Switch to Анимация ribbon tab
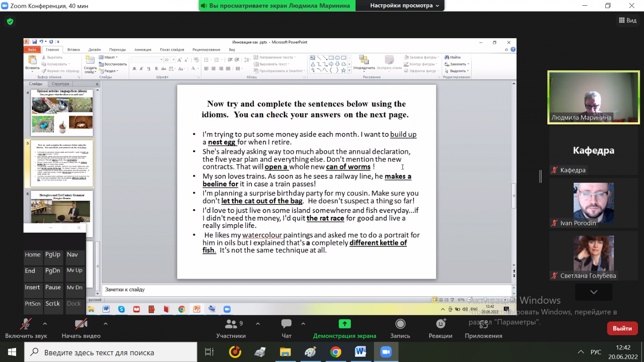The image size is (644, 362). tap(143, 50)
